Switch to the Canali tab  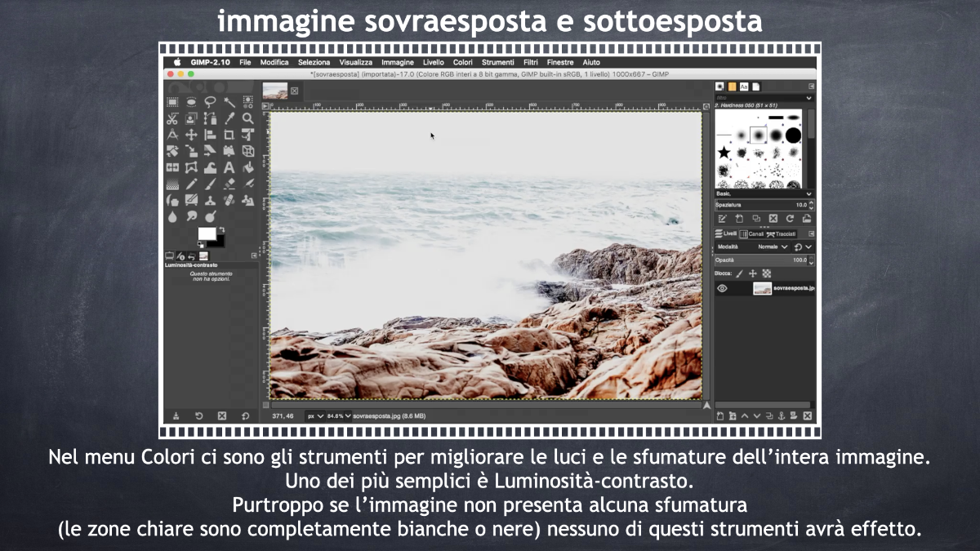pos(752,233)
